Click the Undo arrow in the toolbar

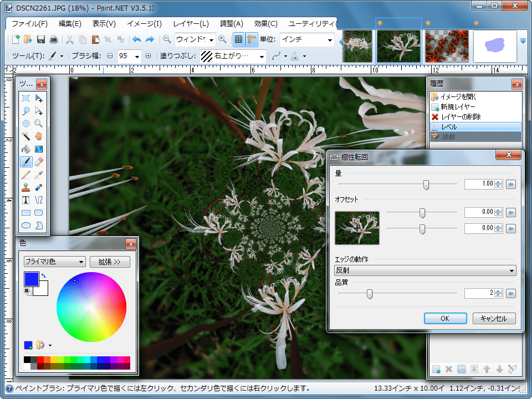click(x=136, y=39)
